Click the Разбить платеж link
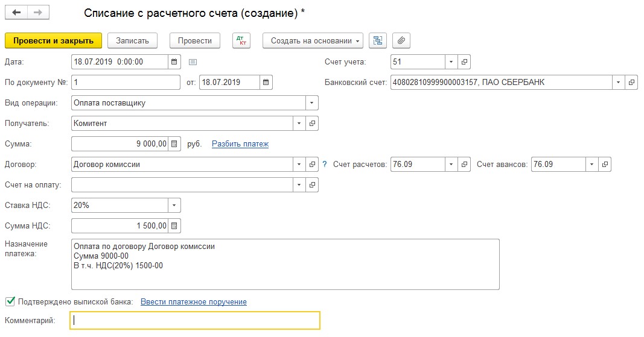Screen dimensions: 644x337 point(240,144)
